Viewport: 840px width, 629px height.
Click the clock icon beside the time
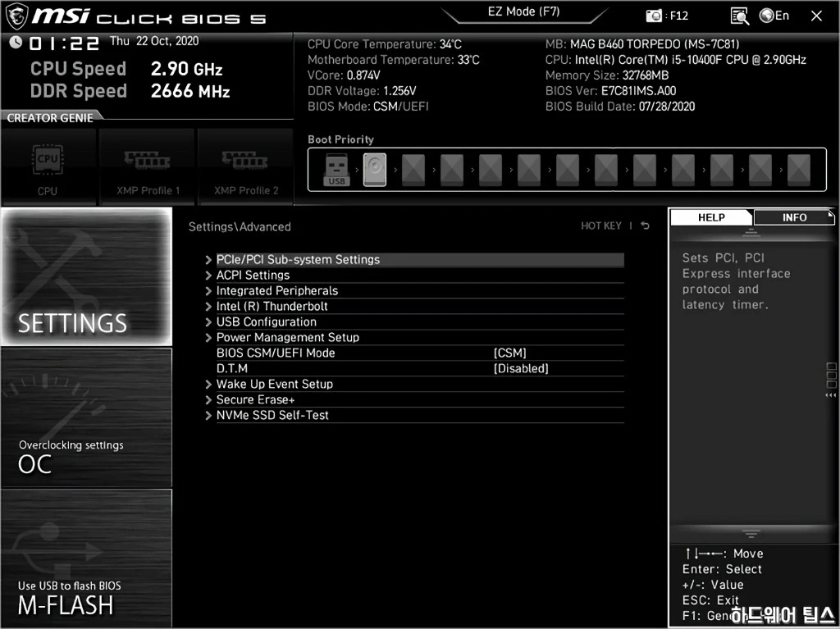(x=16, y=42)
